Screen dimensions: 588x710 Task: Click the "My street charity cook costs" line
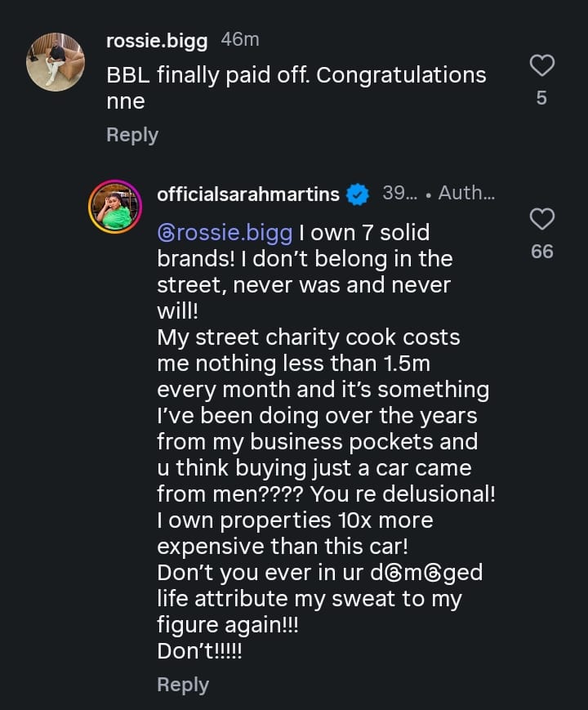point(308,337)
